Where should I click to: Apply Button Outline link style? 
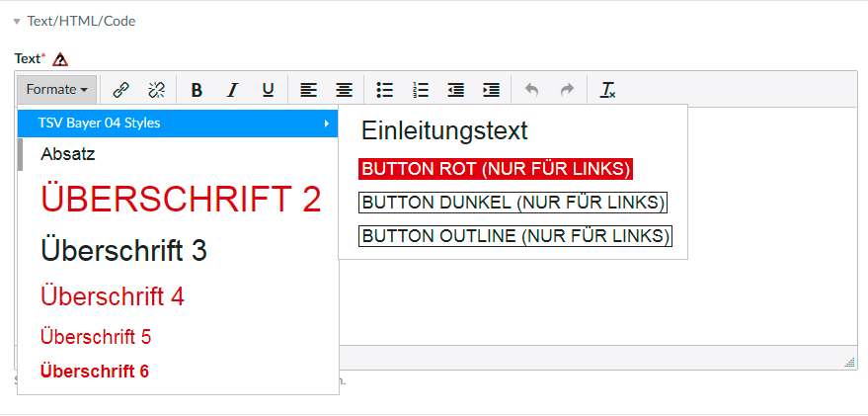tap(514, 236)
